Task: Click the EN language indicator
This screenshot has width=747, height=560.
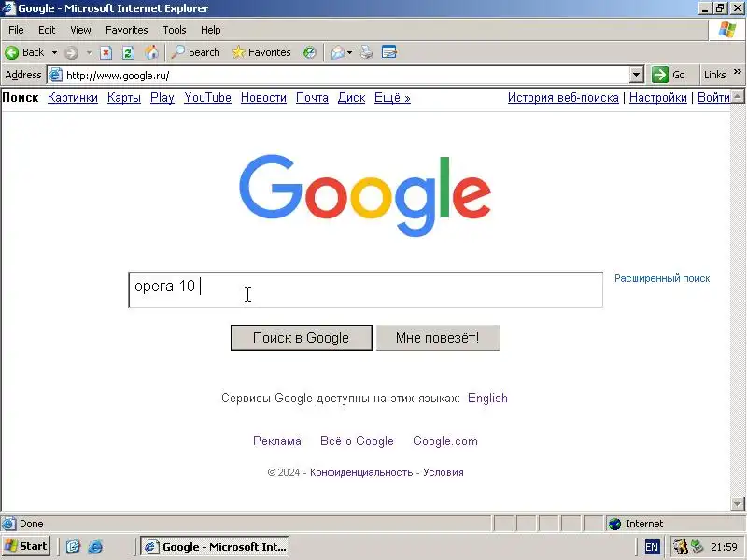Action: tap(651, 547)
